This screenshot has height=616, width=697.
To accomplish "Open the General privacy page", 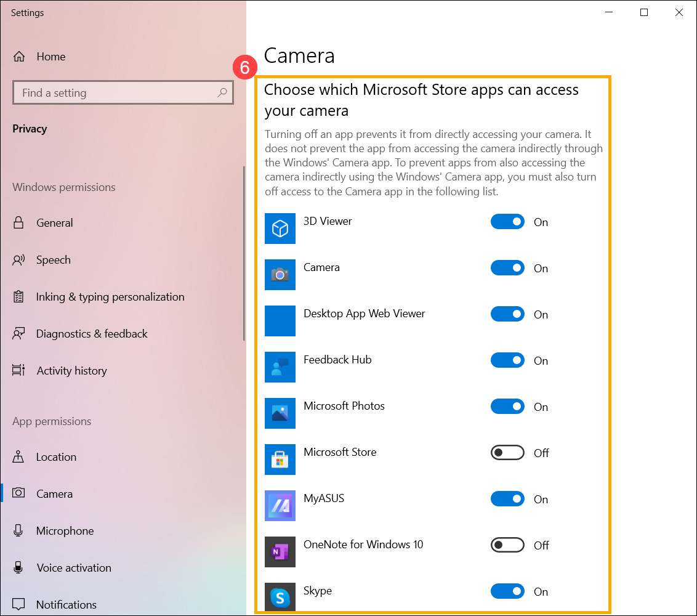I will point(123,222).
